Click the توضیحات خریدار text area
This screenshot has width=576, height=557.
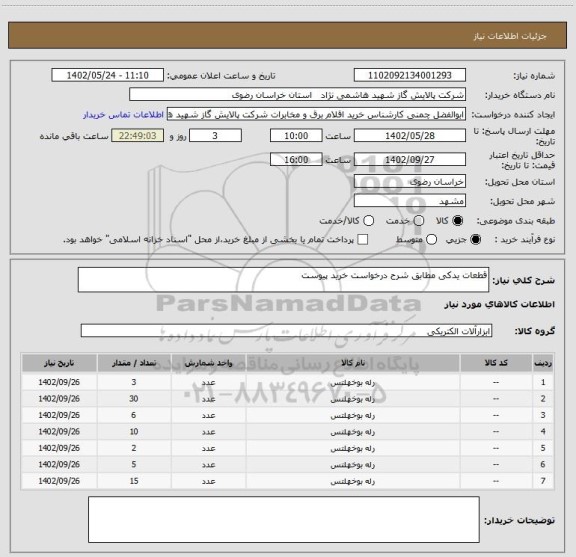284,520
